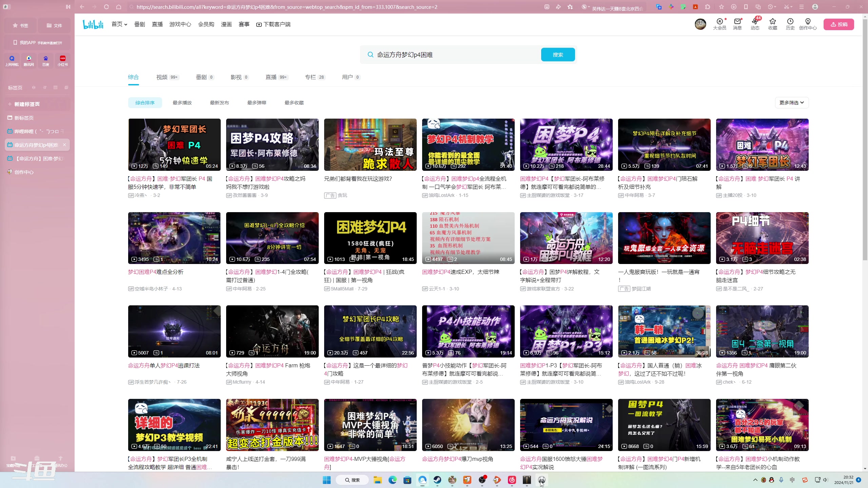868x488 pixels.
Task: Close the 命运方舟梦幻p4困难 sidebar tab
Action: click(64, 145)
